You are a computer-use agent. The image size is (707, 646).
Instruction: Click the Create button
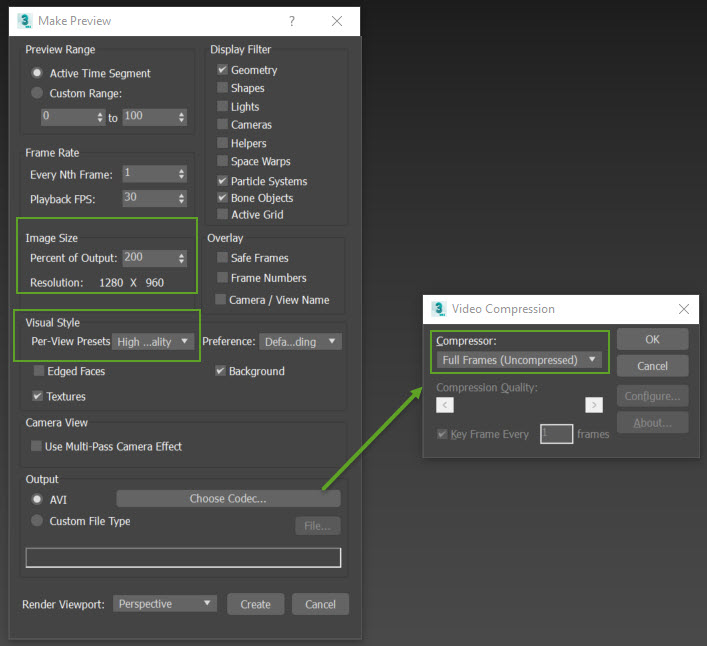click(256, 604)
